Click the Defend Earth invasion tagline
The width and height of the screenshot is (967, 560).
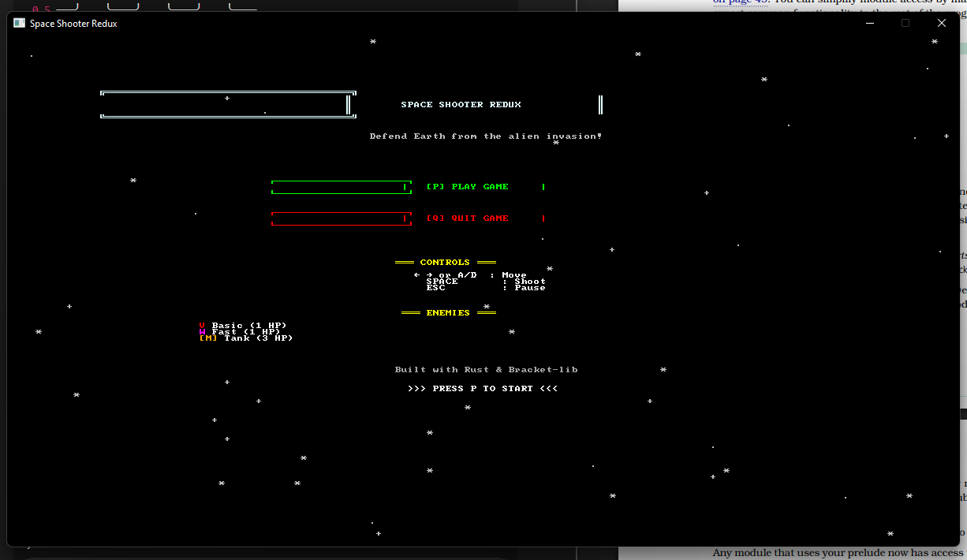(486, 136)
